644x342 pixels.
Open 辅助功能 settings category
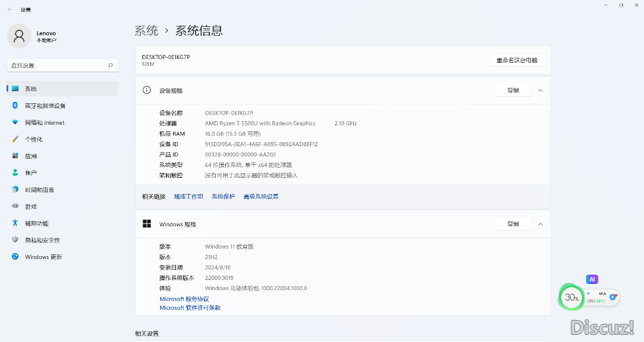coord(63,223)
